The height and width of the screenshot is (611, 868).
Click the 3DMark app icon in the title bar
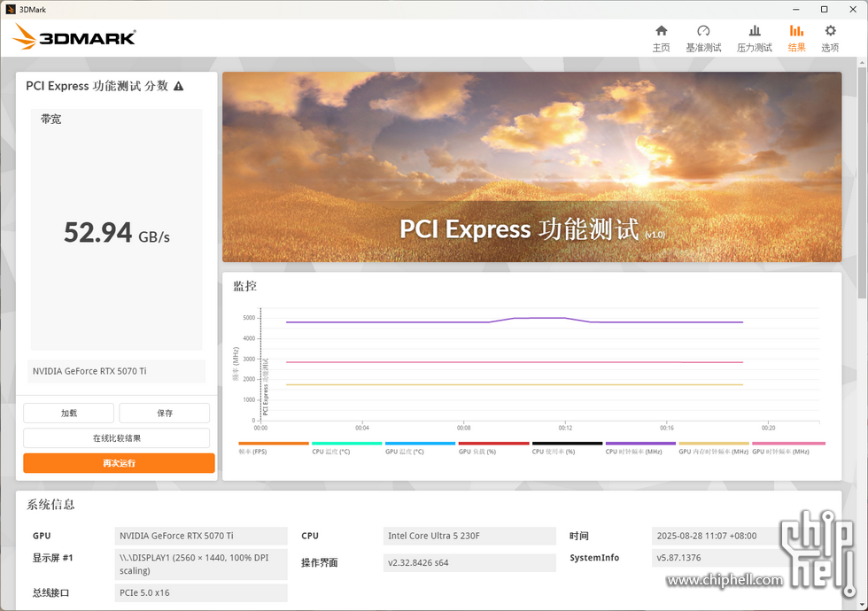pyautogui.click(x=10, y=10)
